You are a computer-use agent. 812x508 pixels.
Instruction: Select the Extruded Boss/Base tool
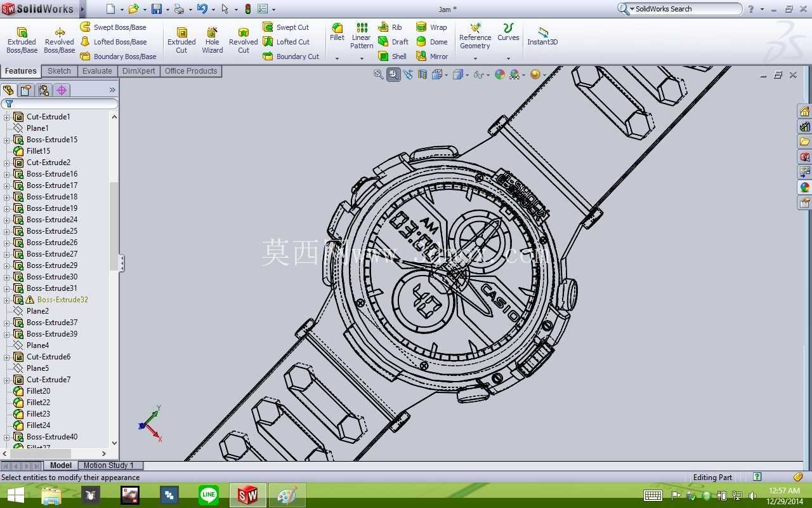22,40
